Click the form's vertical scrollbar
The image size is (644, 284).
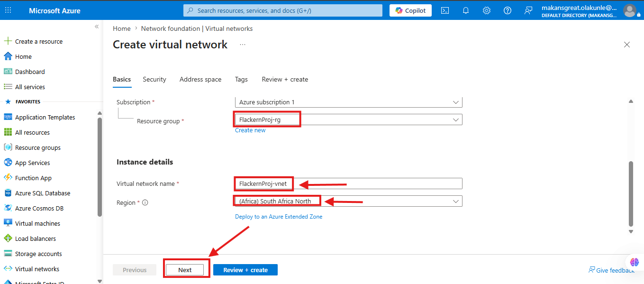631,193
